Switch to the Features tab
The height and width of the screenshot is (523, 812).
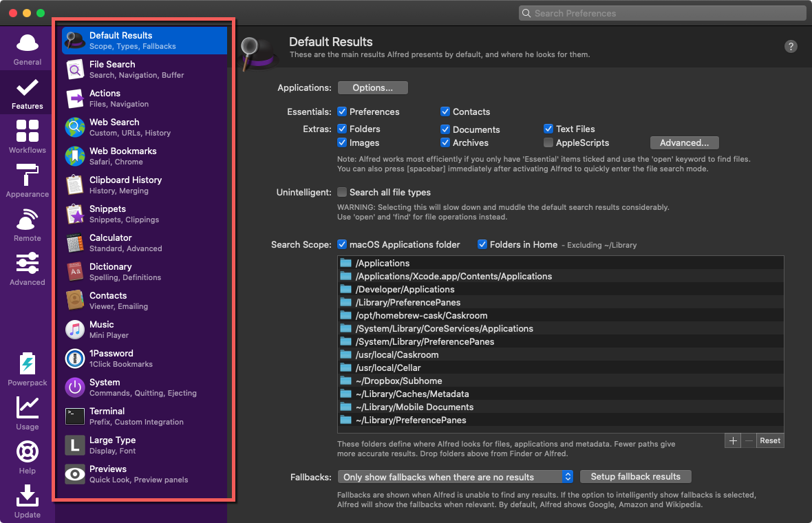(28, 93)
